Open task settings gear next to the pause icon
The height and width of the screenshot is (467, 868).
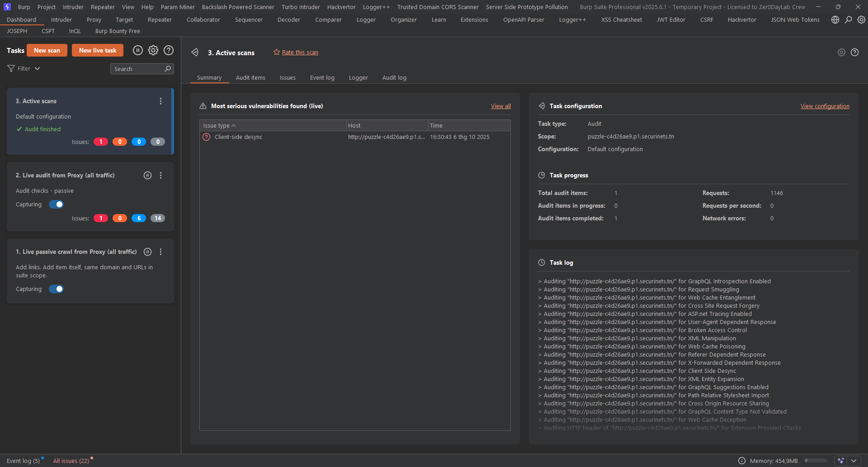coord(153,50)
